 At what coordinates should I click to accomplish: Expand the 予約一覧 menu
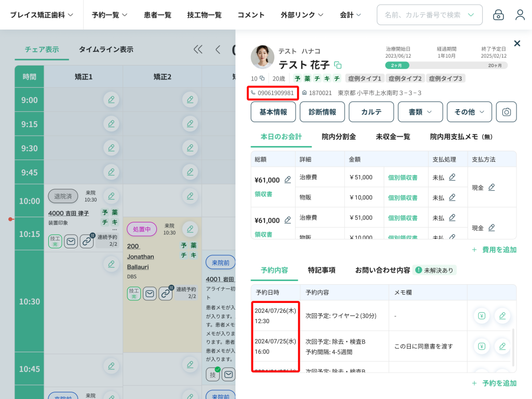[x=110, y=15]
